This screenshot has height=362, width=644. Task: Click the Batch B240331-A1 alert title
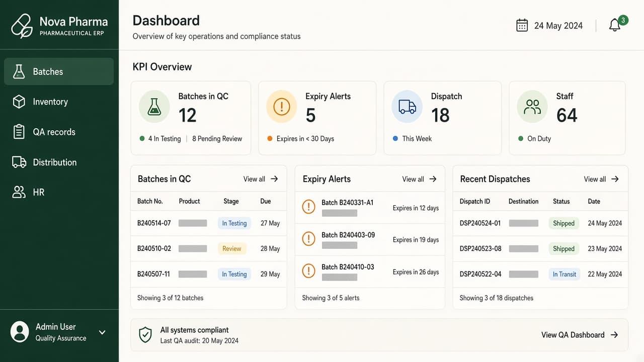348,203
